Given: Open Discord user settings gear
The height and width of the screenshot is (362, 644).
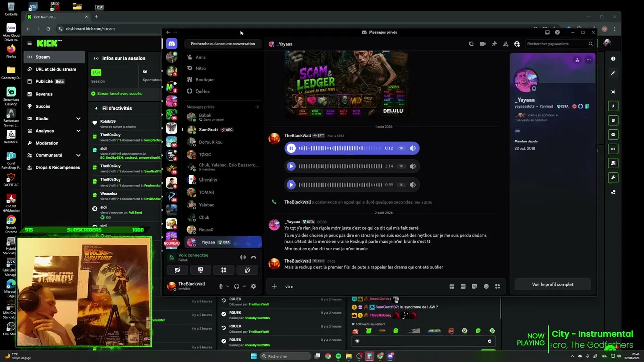Looking at the screenshot, I should click(x=253, y=286).
